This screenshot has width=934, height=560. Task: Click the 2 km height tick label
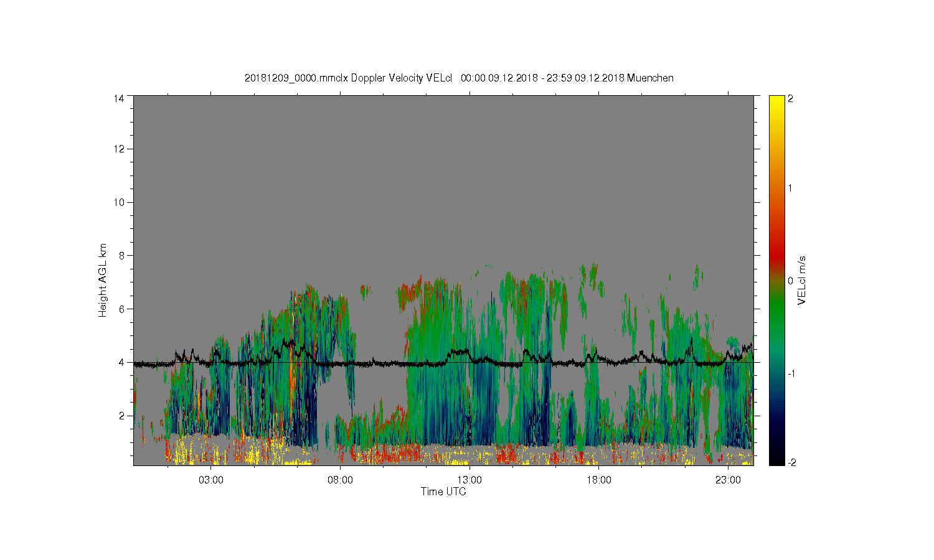click(121, 416)
